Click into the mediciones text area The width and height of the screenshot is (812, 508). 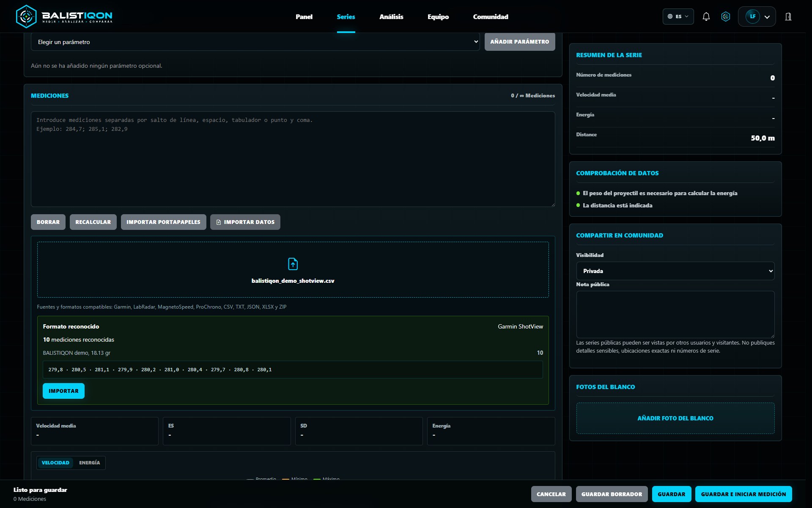tap(293, 159)
